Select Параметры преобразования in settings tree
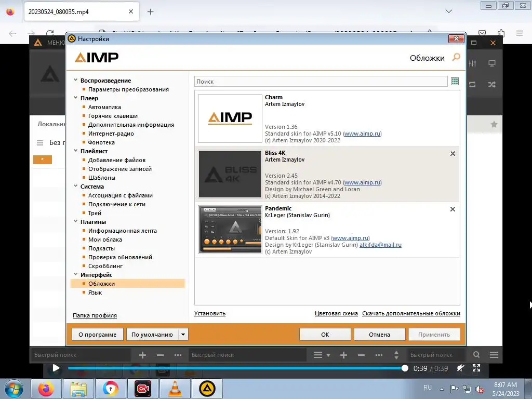 point(128,89)
